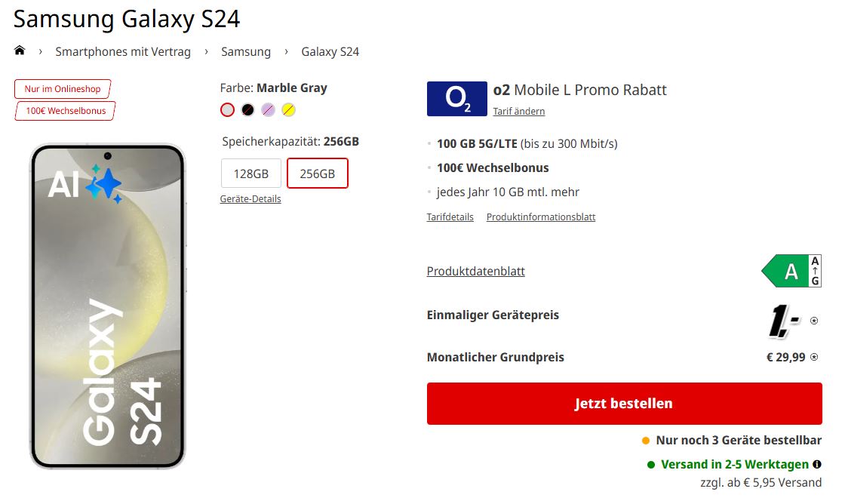Viewport: 842px width, 504px height.
Task: Select 256GB storage capacity
Action: click(317, 174)
